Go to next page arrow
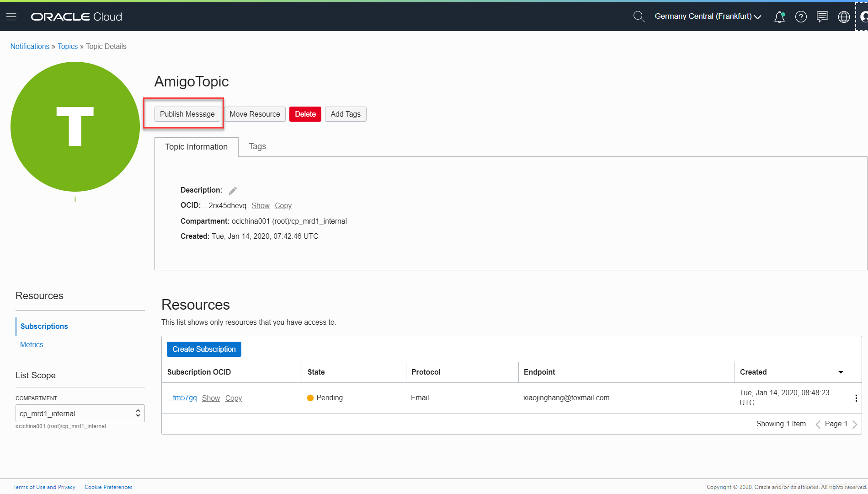Image resolution: width=868 pixels, height=494 pixels. tap(855, 424)
